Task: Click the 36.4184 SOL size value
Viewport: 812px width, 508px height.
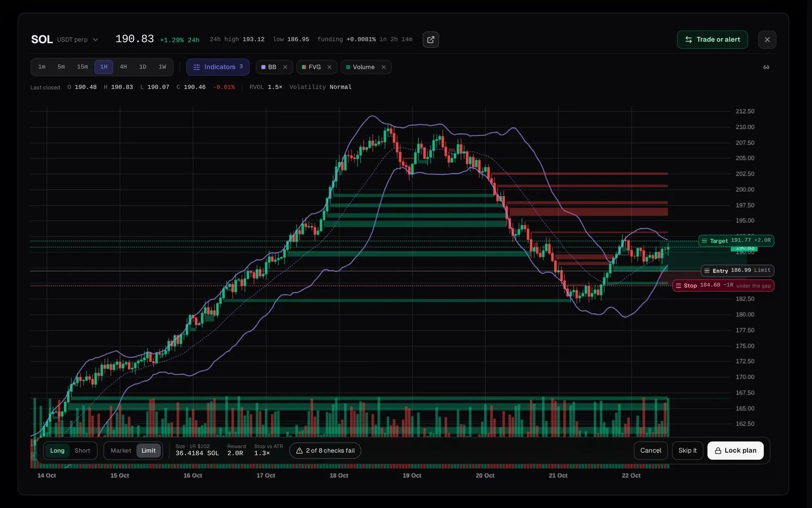Action: click(197, 453)
